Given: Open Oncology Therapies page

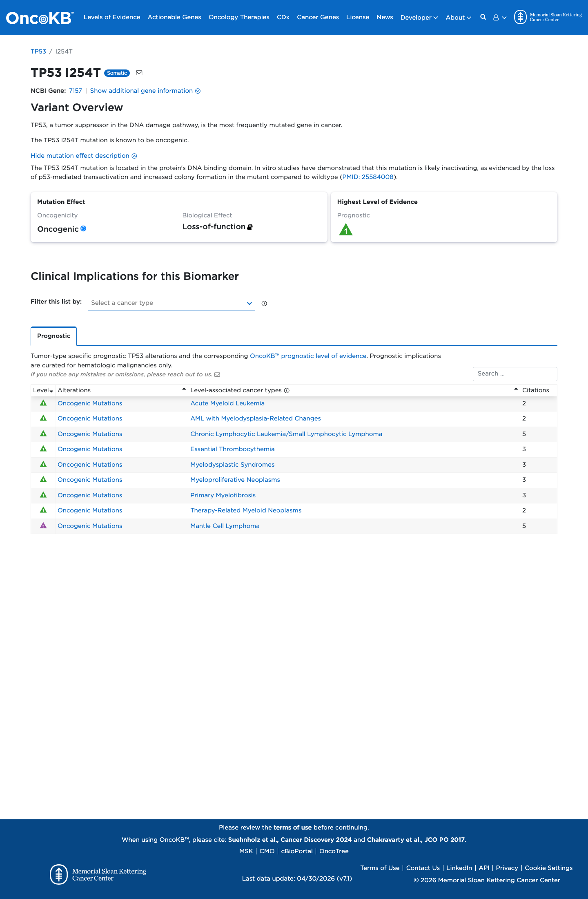Looking at the screenshot, I should click(239, 17).
